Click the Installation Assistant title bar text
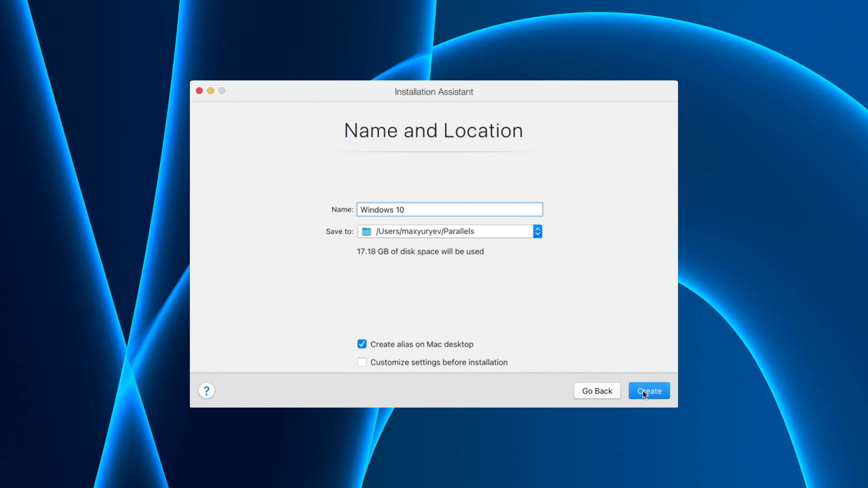Image resolution: width=868 pixels, height=488 pixels. tap(434, 92)
